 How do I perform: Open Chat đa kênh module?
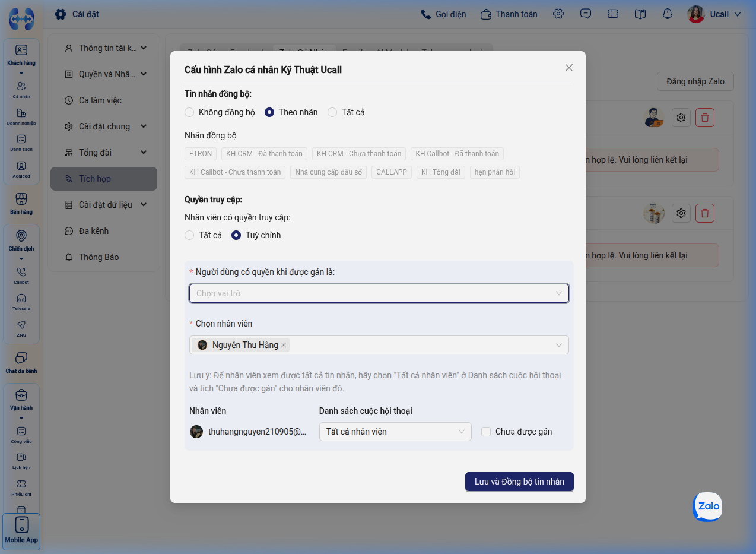21,362
